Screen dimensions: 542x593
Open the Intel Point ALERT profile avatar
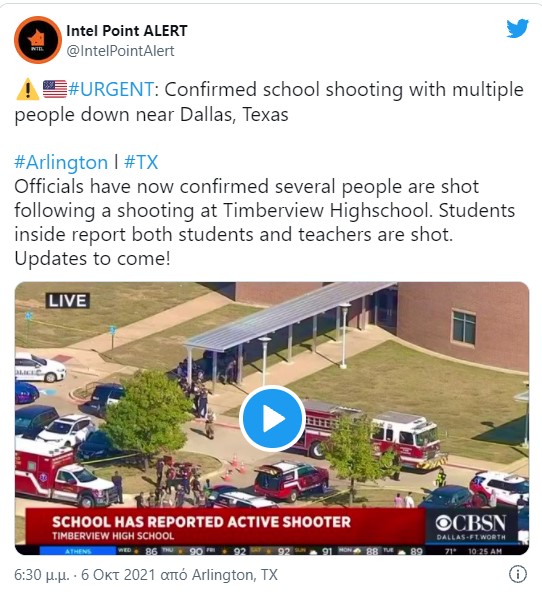(x=38, y=40)
